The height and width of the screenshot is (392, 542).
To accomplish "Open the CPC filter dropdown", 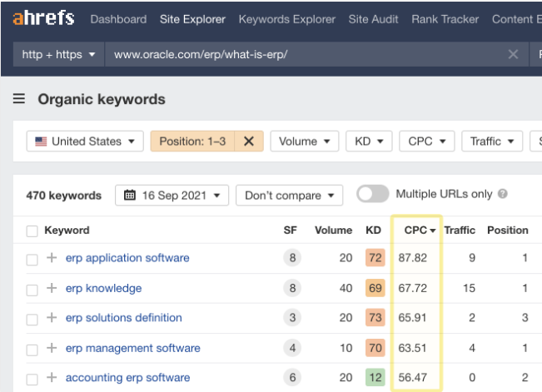I will pyautogui.click(x=427, y=141).
